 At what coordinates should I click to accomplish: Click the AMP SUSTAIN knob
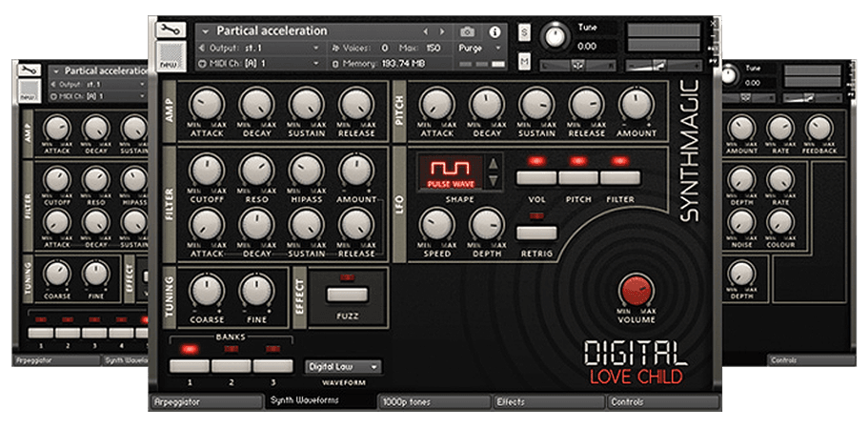307,104
